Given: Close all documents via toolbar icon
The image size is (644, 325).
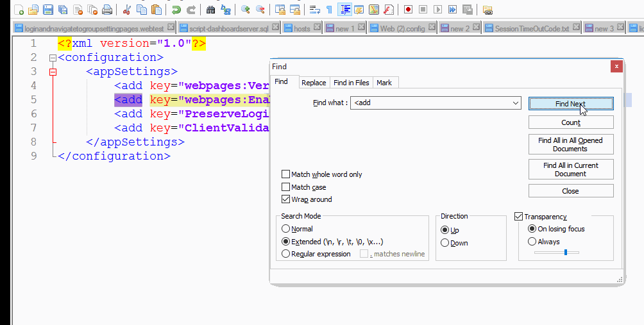Looking at the screenshot, I should (x=92, y=10).
